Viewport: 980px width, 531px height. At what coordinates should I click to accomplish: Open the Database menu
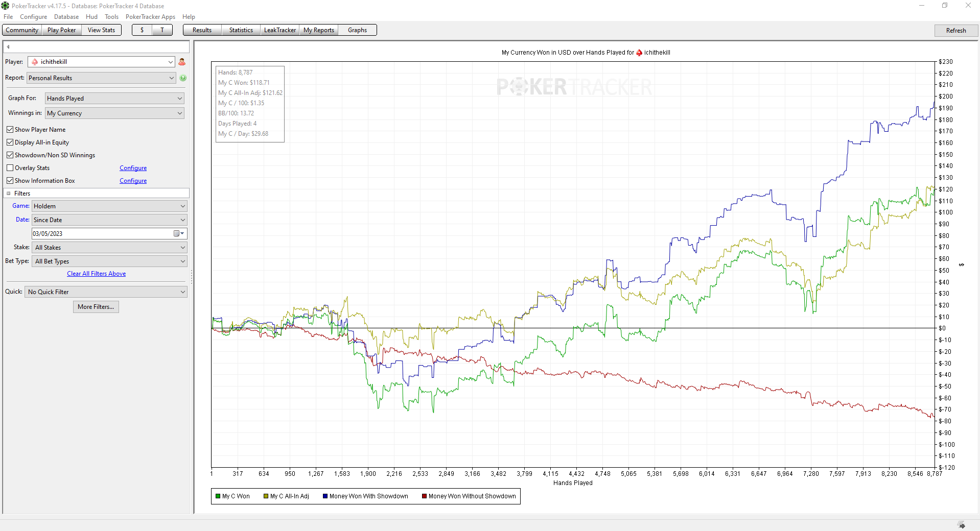pyautogui.click(x=66, y=17)
